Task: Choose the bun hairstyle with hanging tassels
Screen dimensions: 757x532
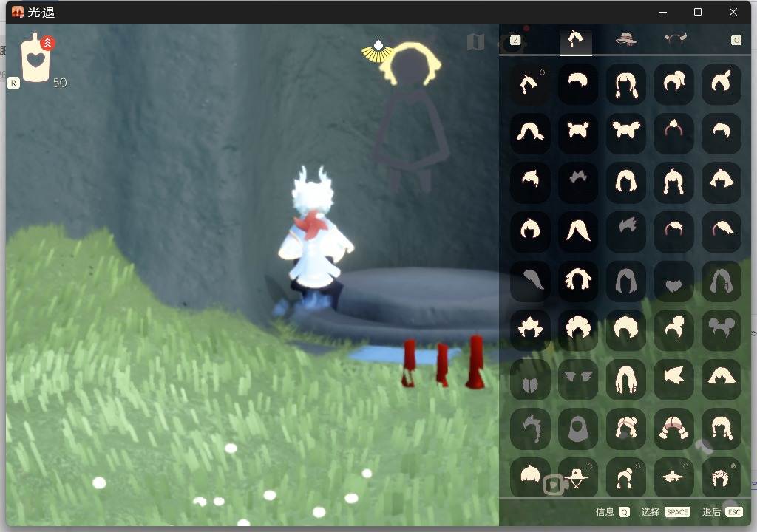Action: (625, 477)
